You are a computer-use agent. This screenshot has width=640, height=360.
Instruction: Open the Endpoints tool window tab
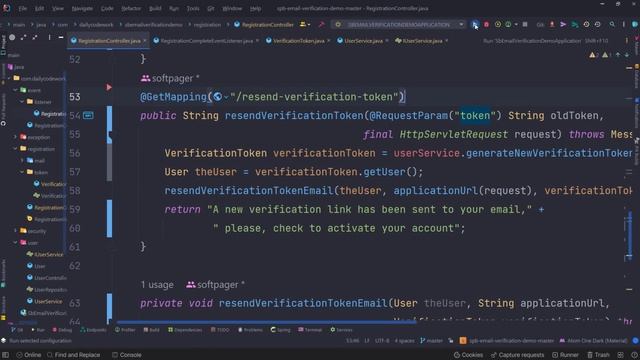93,330
